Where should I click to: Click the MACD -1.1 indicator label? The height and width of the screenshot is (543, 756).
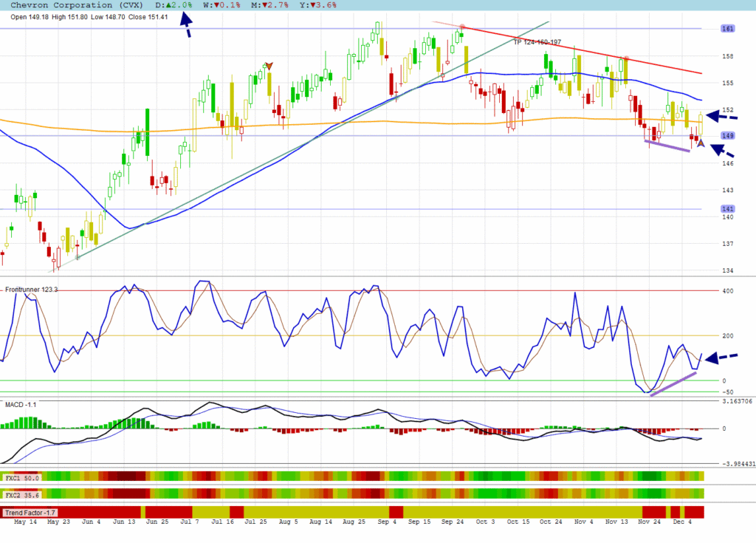[21, 405]
